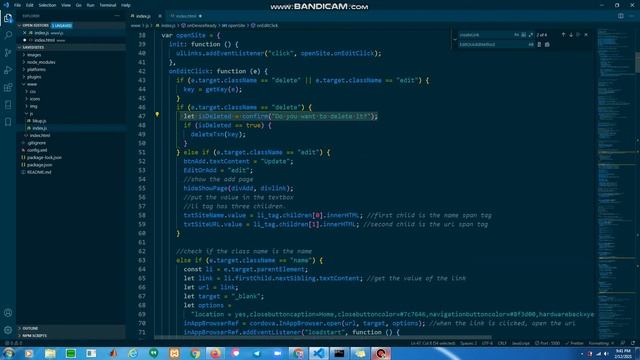Open config.xml in the file tree
The height and width of the screenshot is (360, 640).
[37, 150]
